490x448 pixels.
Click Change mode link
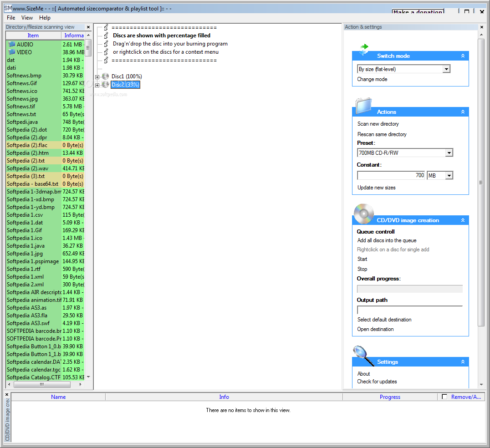click(x=372, y=79)
